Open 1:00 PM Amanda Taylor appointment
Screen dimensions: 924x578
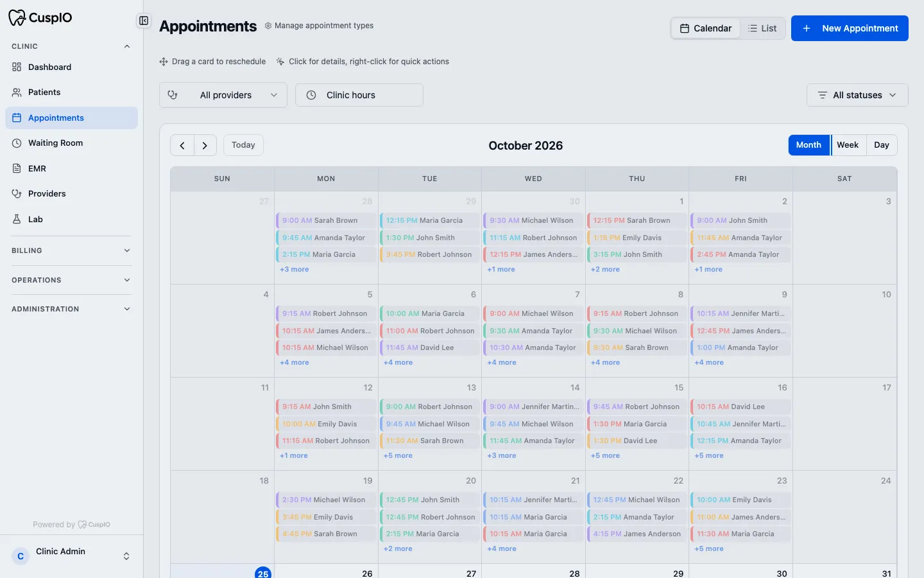(740, 347)
